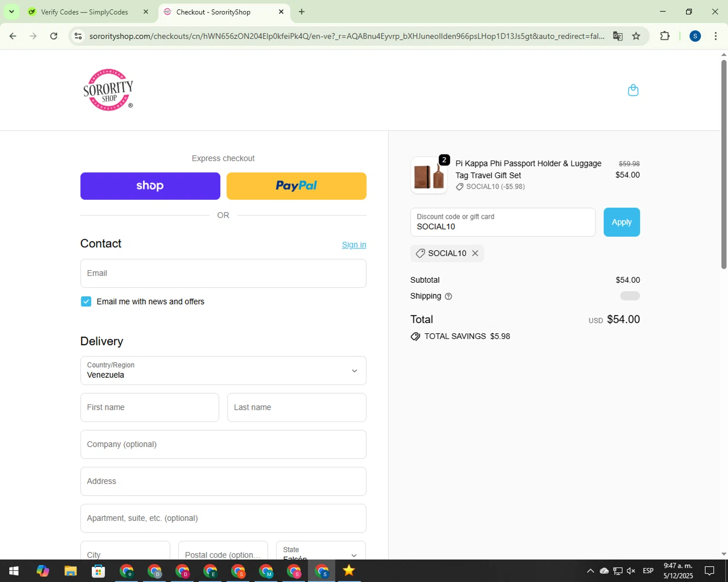Open the Google Translate page icon

(617, 36)
